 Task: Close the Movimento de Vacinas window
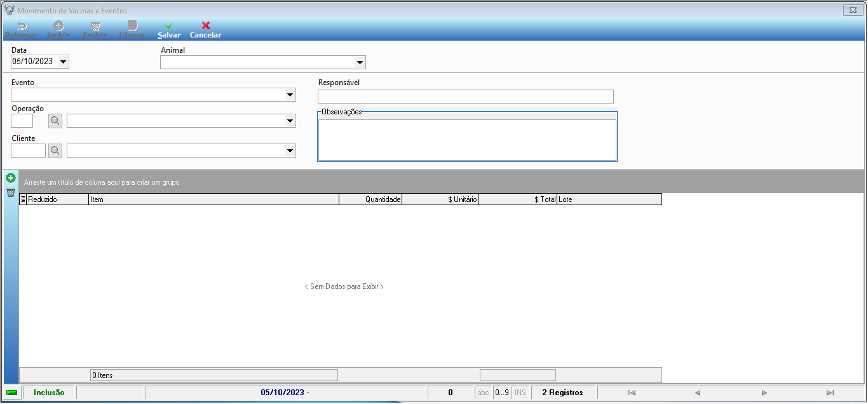[x=851, y=10]
